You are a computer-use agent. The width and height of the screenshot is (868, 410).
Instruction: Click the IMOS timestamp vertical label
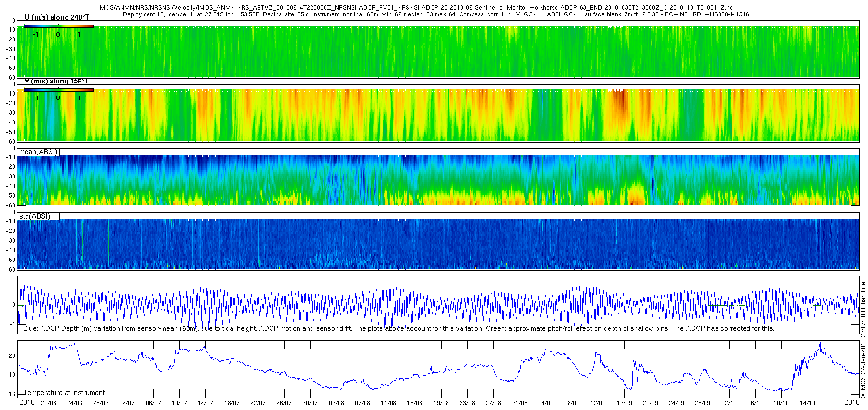[863, 341]
